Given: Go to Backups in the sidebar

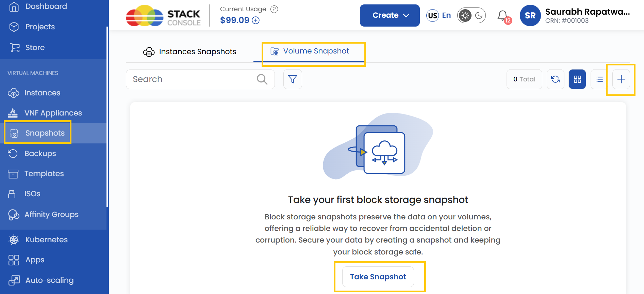Looking at the screenshot, I should (x=40, y=154).
